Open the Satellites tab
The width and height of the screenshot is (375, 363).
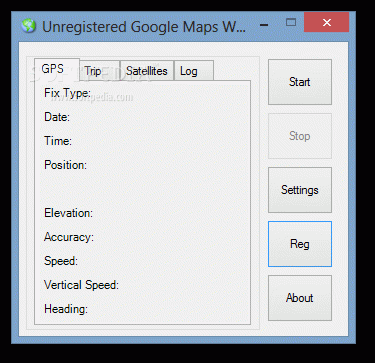[x=147, y=71]
